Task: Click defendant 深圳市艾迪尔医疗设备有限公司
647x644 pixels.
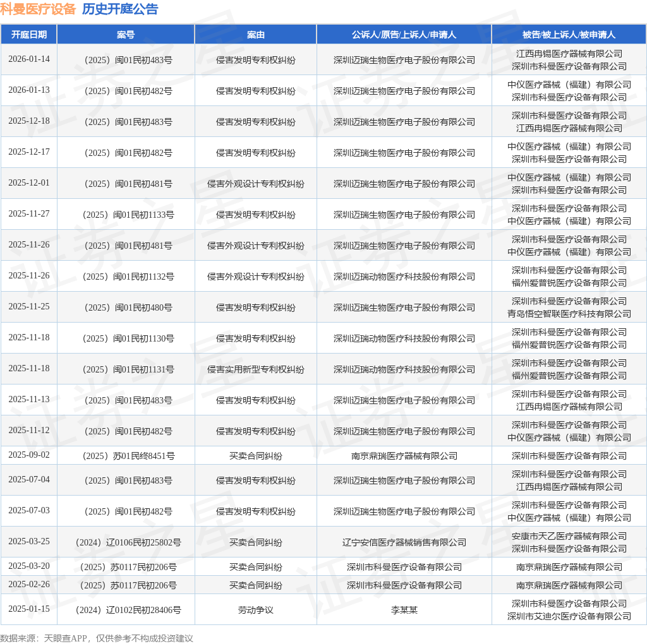Action: tap(569, 616)
